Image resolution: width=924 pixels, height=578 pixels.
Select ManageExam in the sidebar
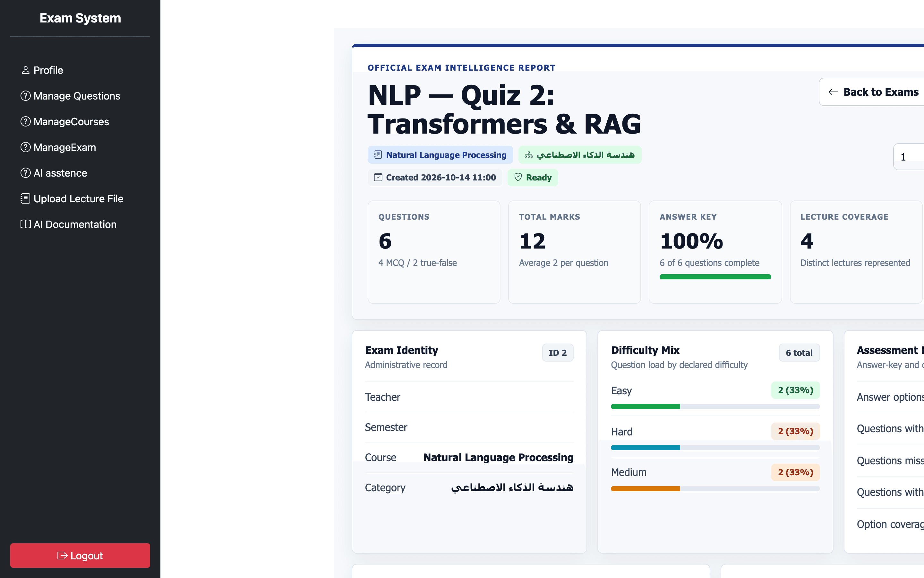[x=80, y=147]
